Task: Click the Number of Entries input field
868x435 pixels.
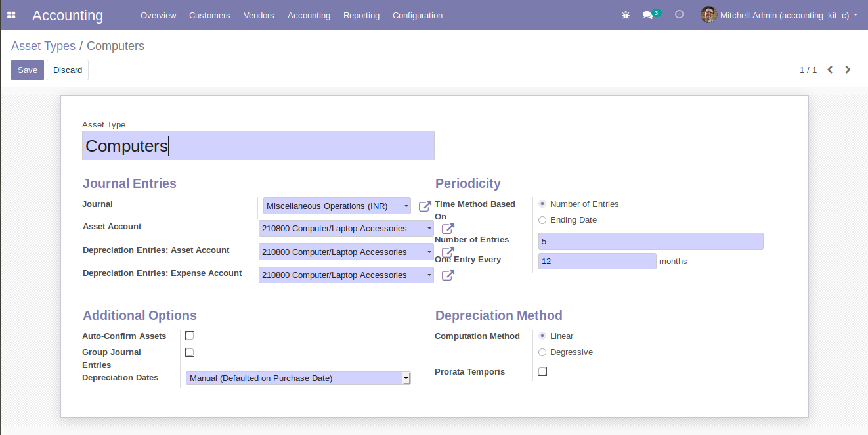Action: pyautogui.click(x=650, y=241)
